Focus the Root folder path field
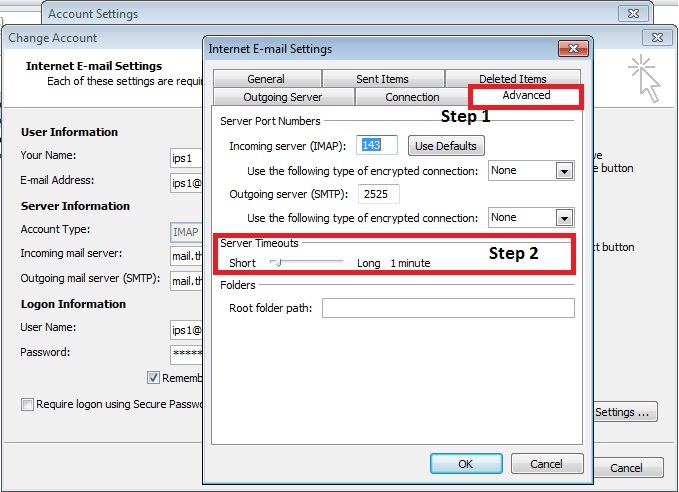 pyautogui.click(x=447, y=308)
